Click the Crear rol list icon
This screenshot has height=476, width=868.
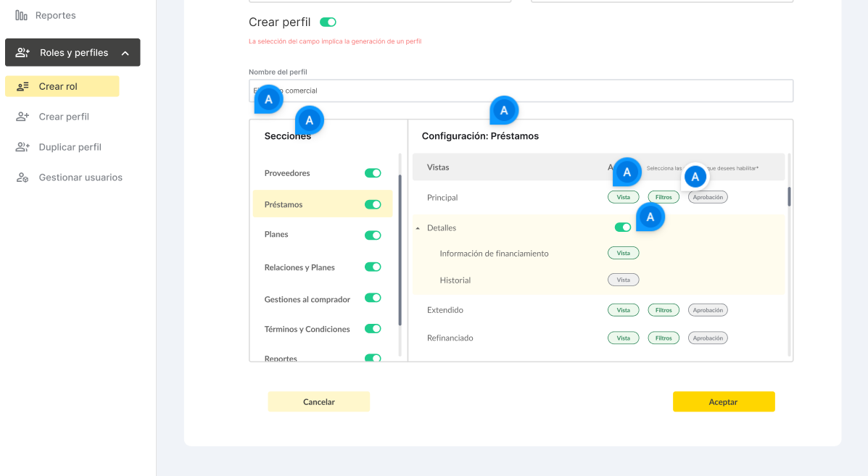click(22, 87)
